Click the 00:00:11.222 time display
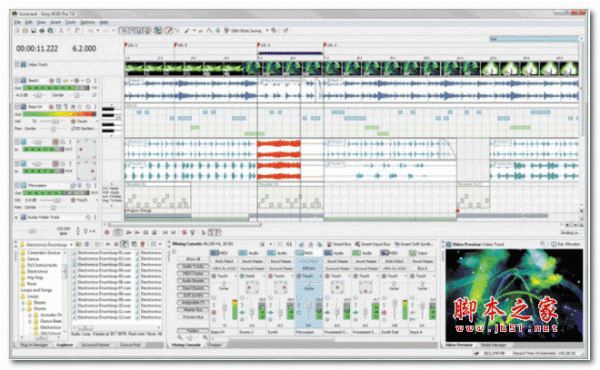The height and width of the screenshot is (370, 600). 37,49
